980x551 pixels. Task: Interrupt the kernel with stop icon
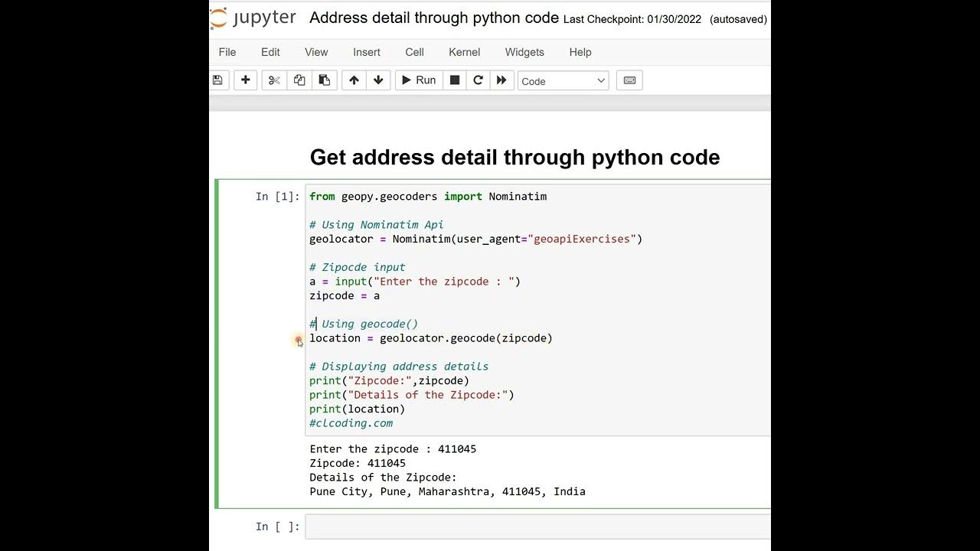coord(455,80)
